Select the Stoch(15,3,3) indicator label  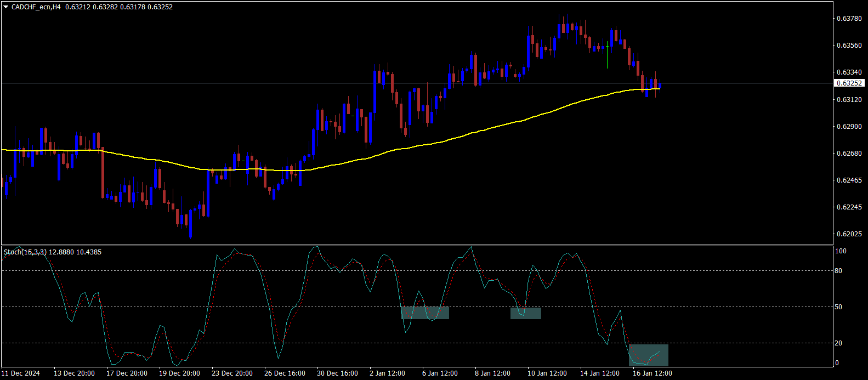25,252
